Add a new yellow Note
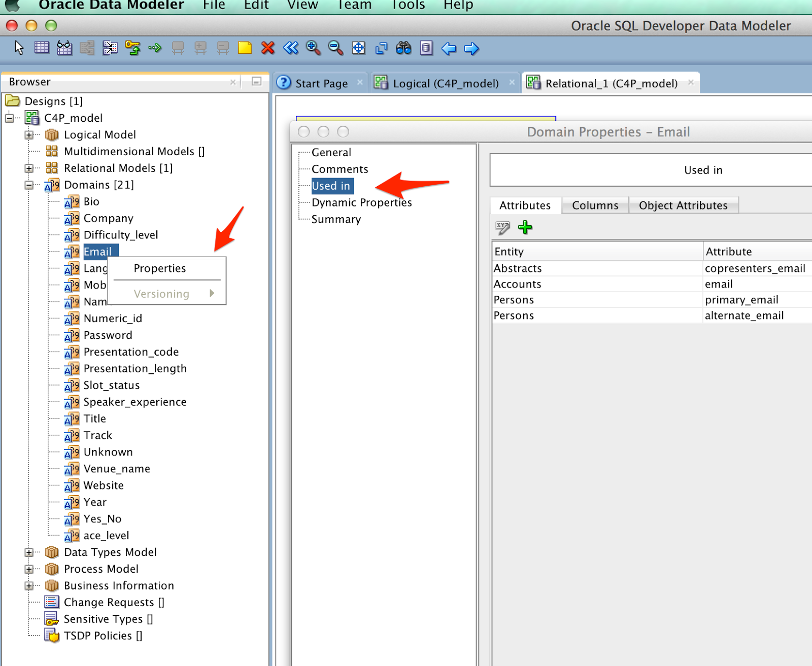This screenshot has width=812, height=666. [245, 48]
